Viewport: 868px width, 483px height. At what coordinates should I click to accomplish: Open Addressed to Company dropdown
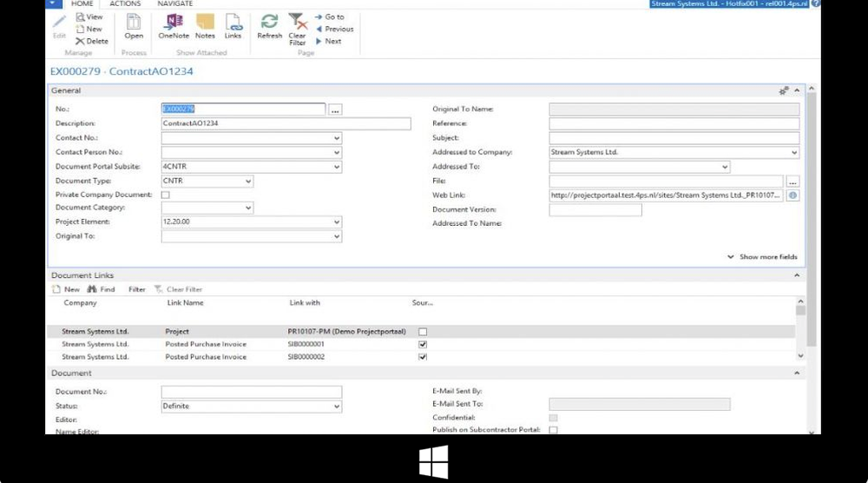pyautogui.click(x=794, y=152)
